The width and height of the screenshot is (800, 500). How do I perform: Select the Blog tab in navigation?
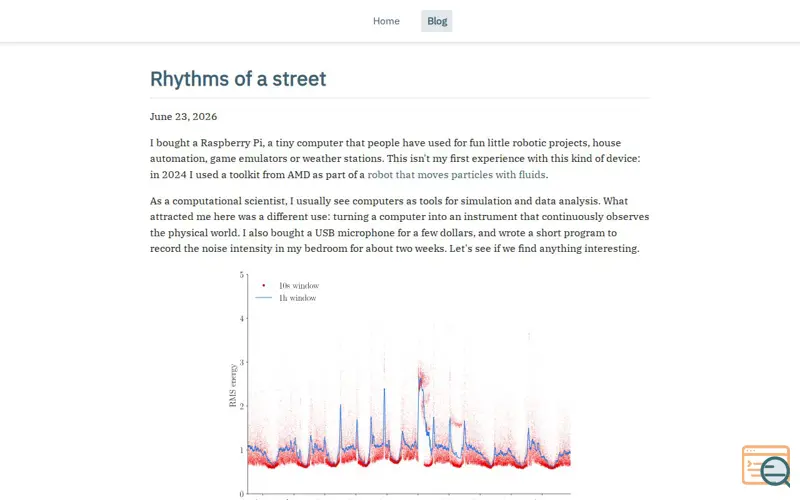tap(437, 21)
